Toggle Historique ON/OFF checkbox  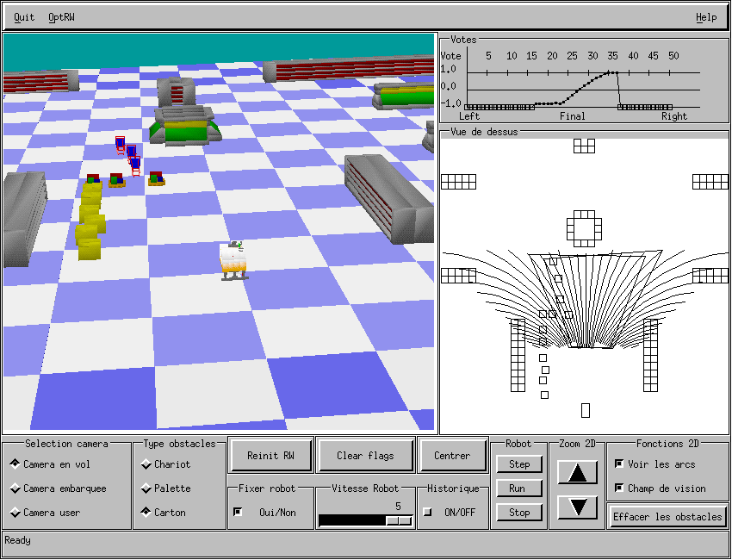(x=428, y=513)
